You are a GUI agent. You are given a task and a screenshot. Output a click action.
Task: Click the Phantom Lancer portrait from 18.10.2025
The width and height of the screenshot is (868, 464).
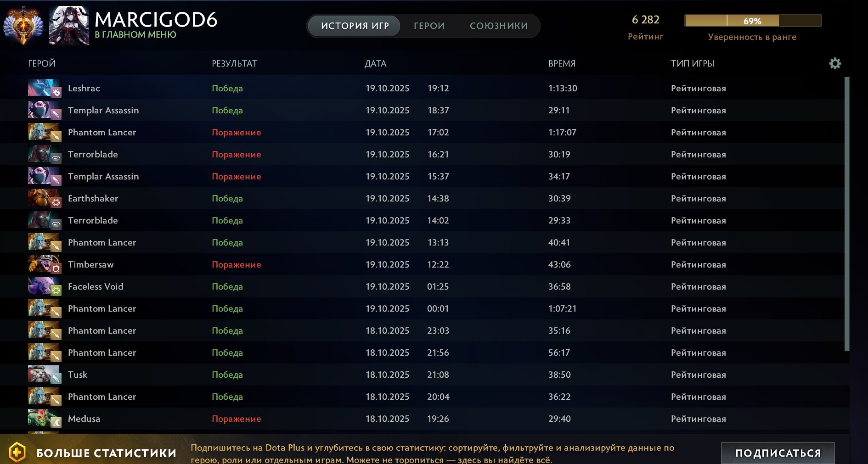click(44, 330)
